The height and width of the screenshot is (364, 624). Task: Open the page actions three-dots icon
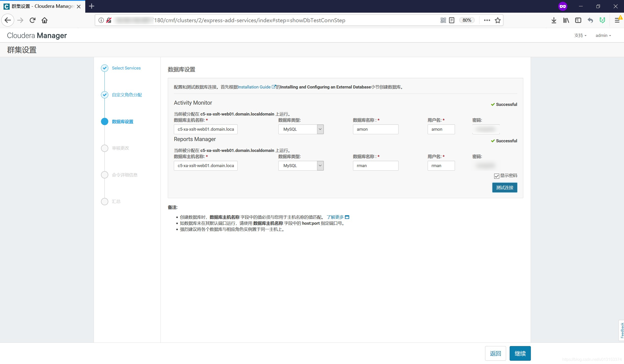pyautogui.click(x=487, y=20)
